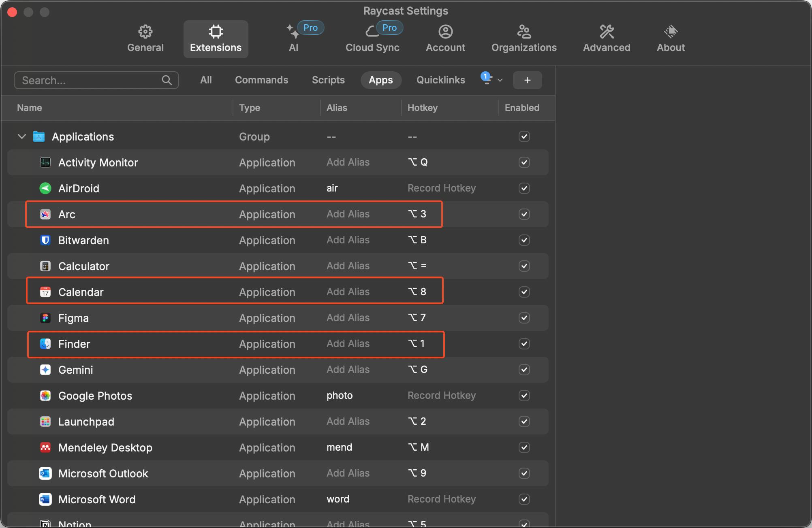The image size is (812, 528).
Task: Filter list by All
Action: [x=206, y=80]
